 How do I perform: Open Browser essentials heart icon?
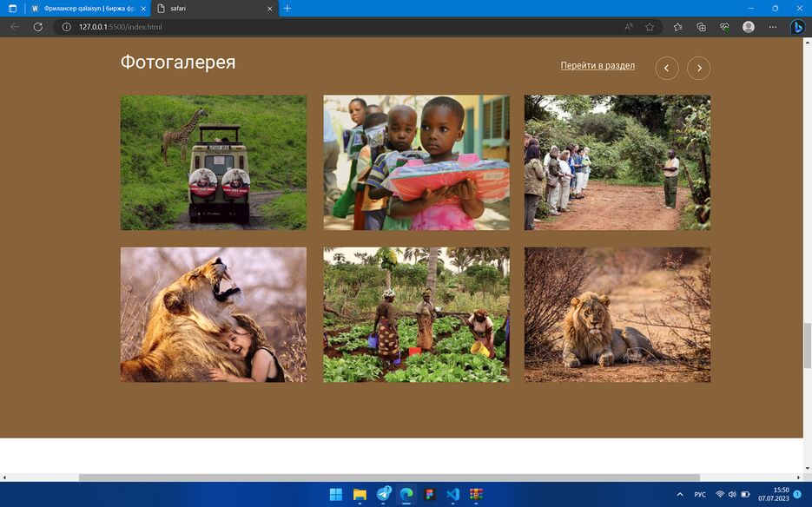pos(724,27)
